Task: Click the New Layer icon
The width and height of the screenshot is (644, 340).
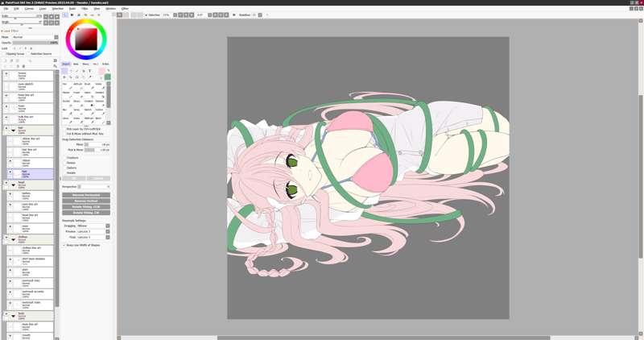Action: 5,60
